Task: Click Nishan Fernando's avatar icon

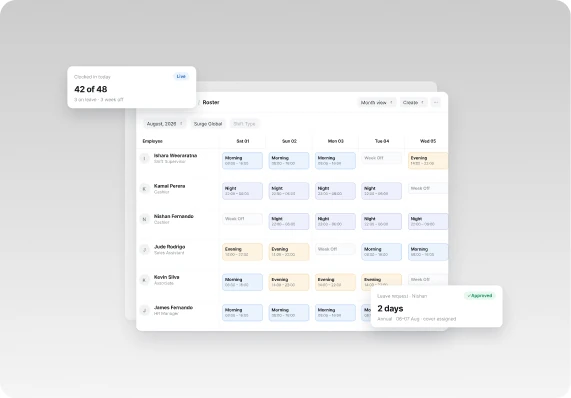Action: (x=145, y=219)
